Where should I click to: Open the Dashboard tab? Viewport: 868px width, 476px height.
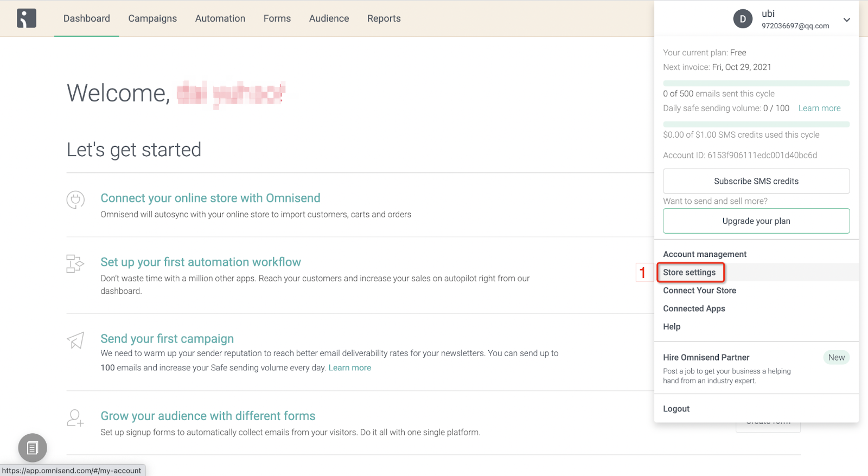coord(87,18)
